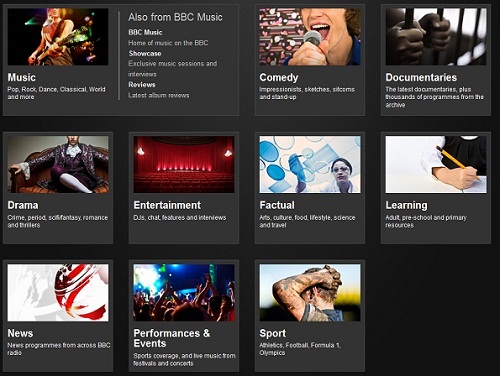Open the Factual scientist lab image

click(x=310, y=164)
